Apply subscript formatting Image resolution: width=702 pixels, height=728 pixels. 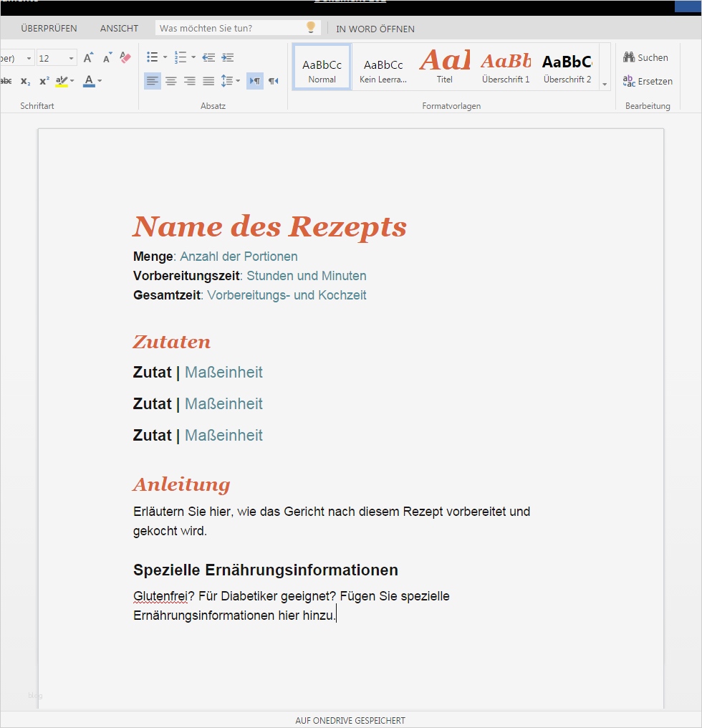point(25,81)
